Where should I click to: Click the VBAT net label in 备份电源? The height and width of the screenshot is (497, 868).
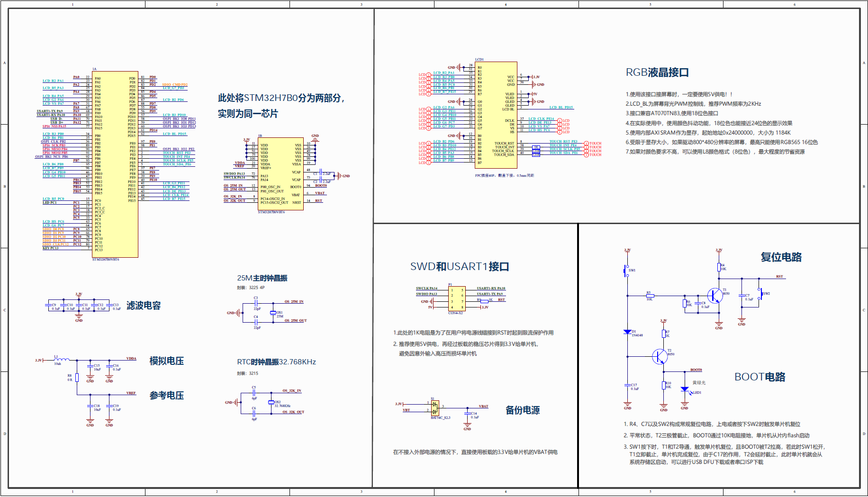coord(484,407)
